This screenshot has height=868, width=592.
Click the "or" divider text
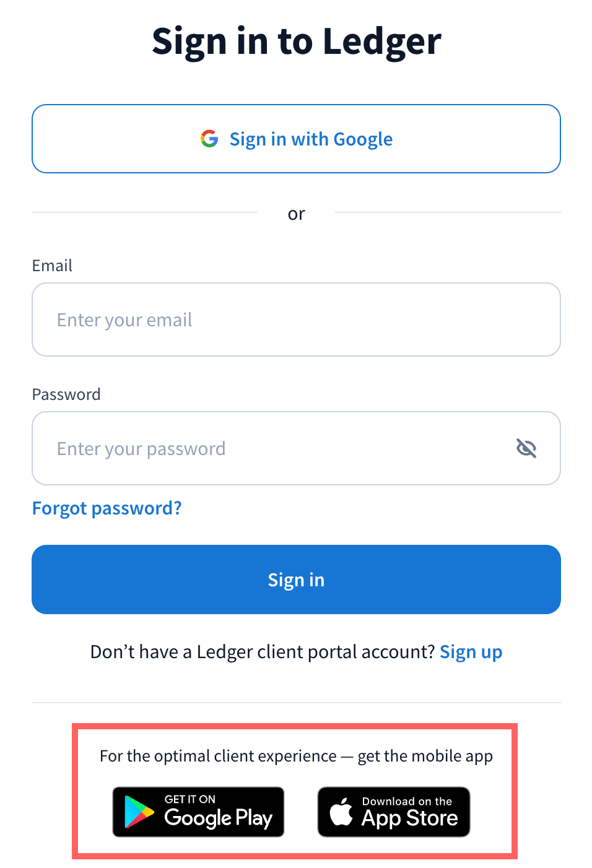pos(296,214)
